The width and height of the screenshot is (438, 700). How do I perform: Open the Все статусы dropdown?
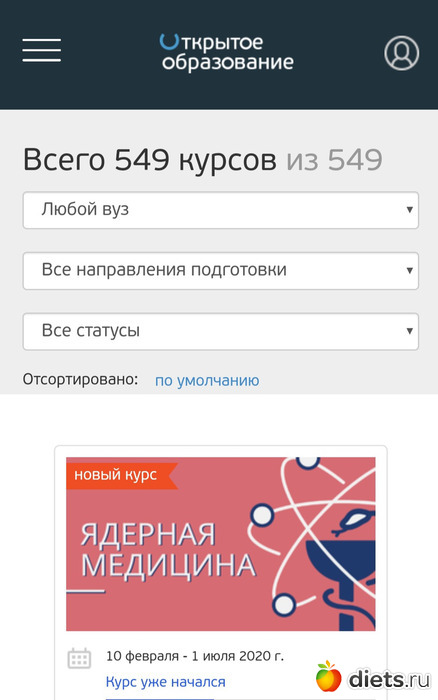click(x=221, y=331)
